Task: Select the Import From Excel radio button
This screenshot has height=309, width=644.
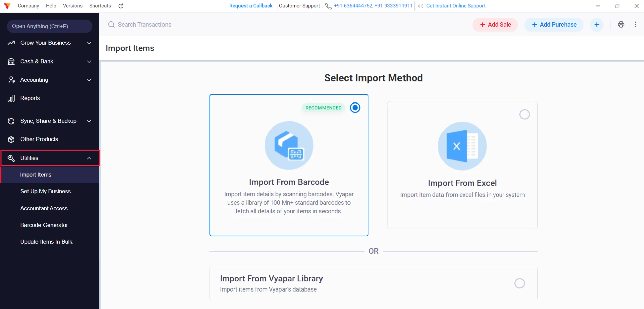Action: tap(525, 114)
